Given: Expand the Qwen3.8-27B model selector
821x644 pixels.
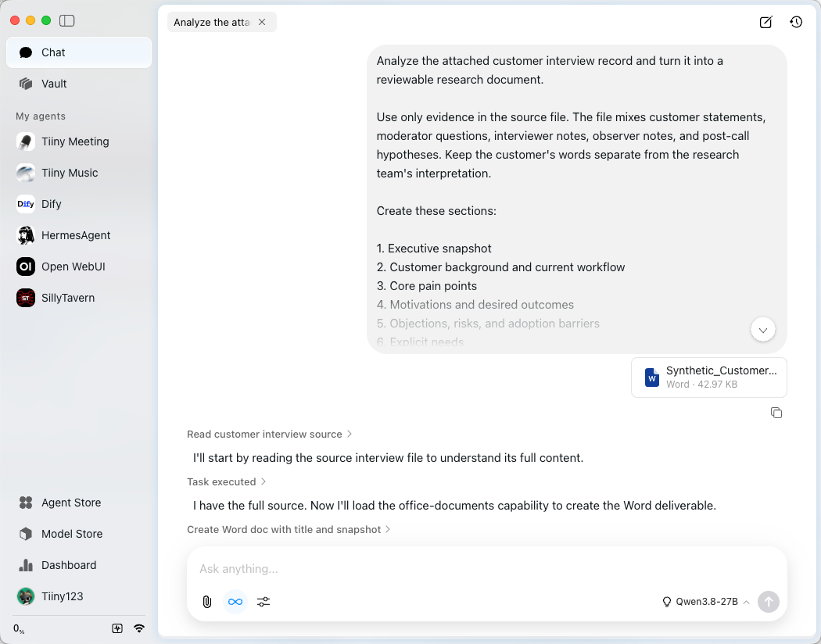Looking at the screenshot, I should (706, 602).
